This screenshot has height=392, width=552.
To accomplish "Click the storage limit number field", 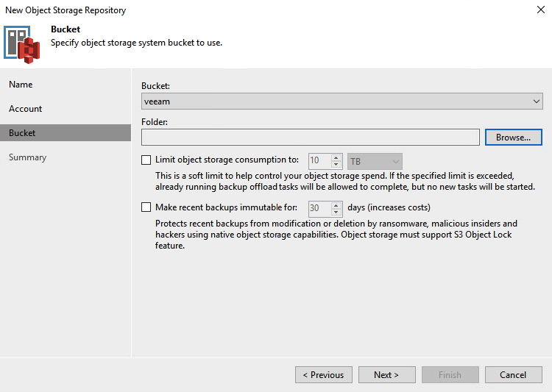I will 320,161.
